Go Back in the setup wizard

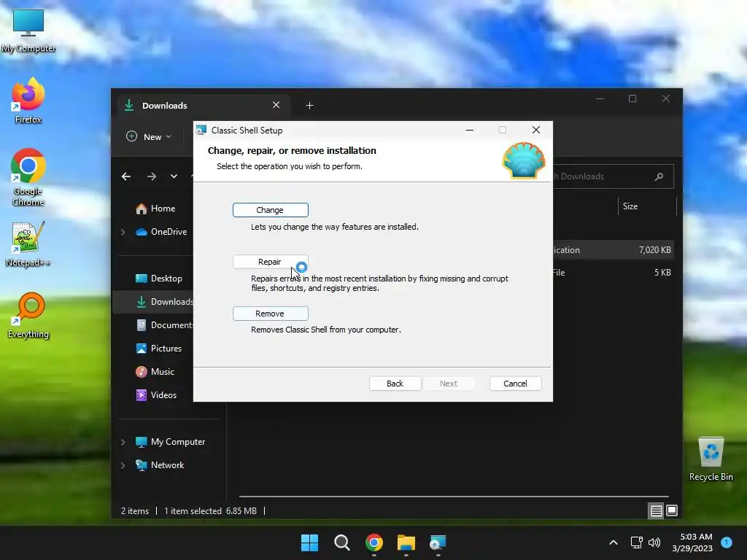(395, 384)
